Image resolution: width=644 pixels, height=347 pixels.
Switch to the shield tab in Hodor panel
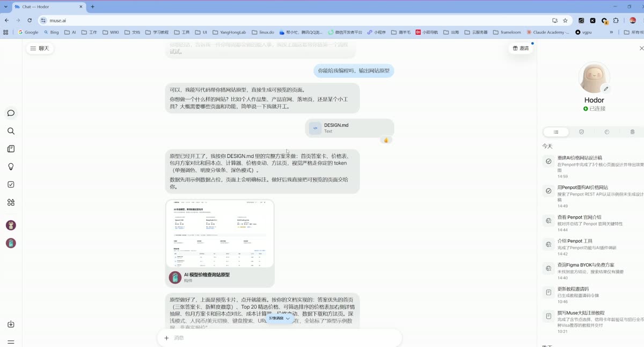tap(581, 132)
